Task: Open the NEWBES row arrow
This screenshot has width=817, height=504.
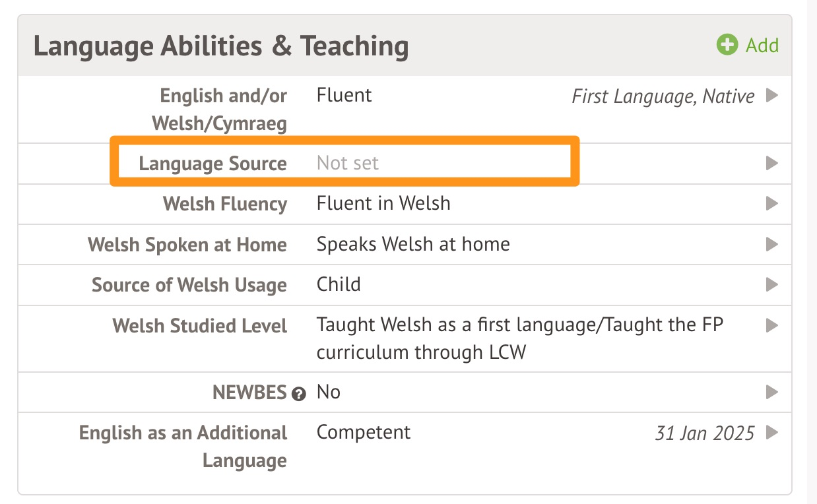Action: coord(771,393)
